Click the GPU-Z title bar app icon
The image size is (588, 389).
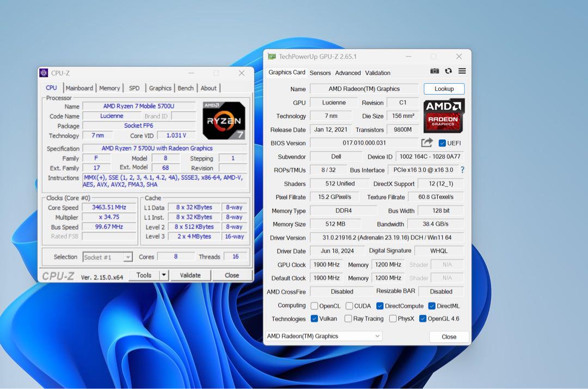[272, 57]
